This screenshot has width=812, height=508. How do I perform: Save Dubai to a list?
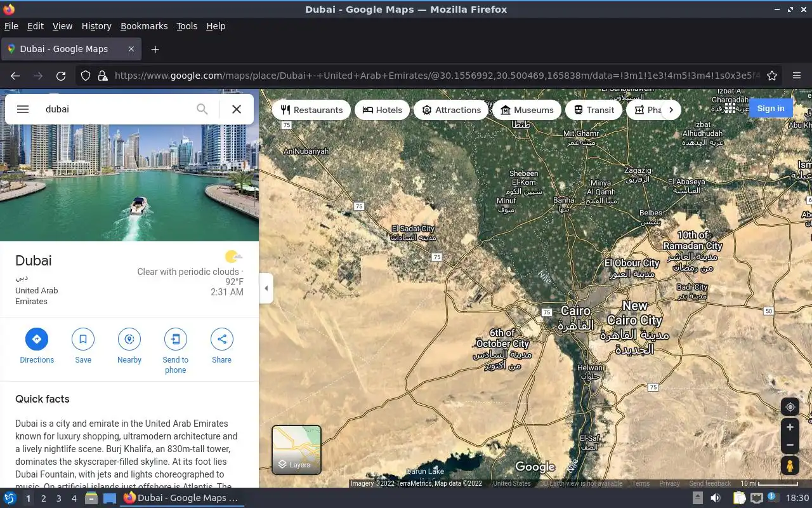83,346
